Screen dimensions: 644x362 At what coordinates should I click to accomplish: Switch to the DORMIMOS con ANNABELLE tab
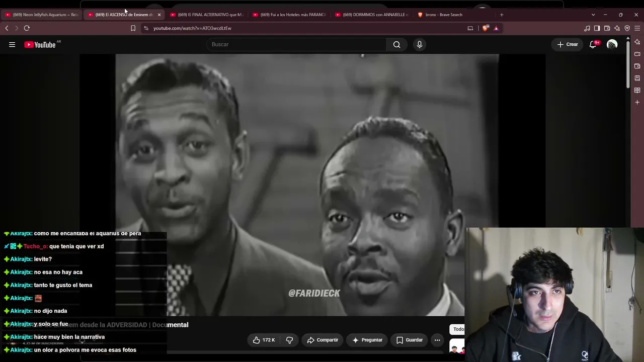tap(372, 15)
